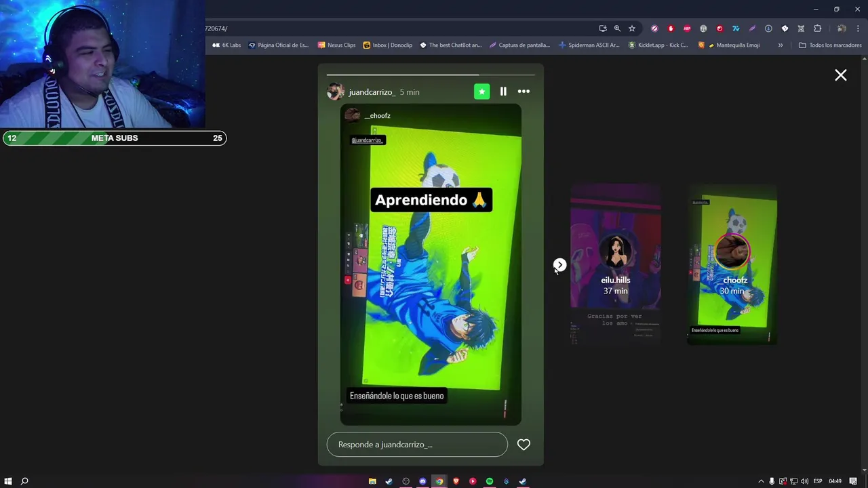This screenshot has width=868, height=488.
Task: Click the install app icon in address bar
Action: point(602,28)
